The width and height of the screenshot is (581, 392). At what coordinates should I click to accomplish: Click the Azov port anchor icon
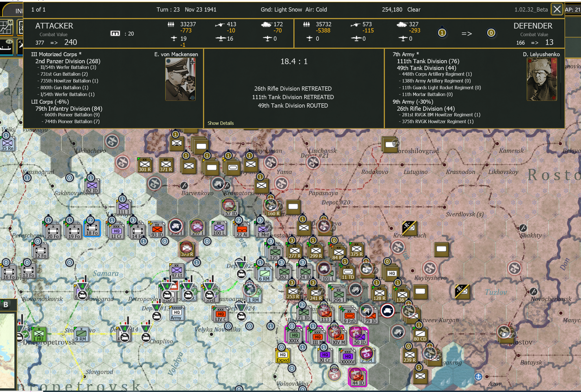pyautogui.click(x=478, y=376)
